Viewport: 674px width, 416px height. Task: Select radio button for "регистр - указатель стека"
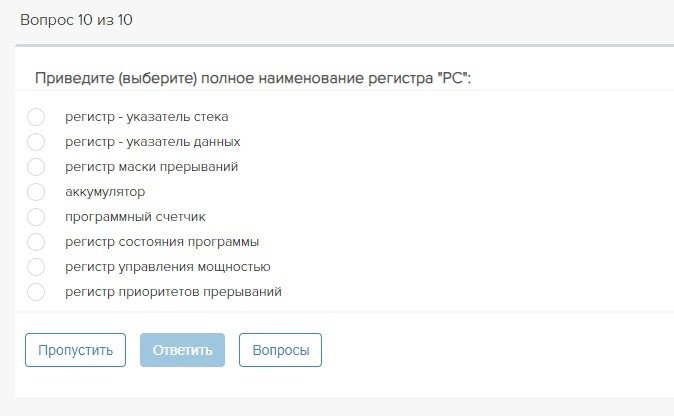click(36, 117)
